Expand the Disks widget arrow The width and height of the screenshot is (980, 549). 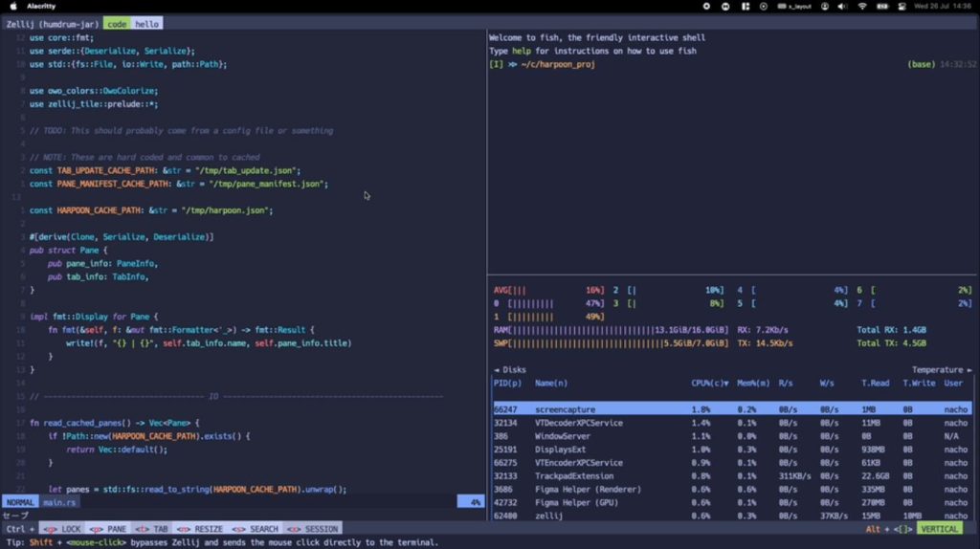(x=497, y=370)
